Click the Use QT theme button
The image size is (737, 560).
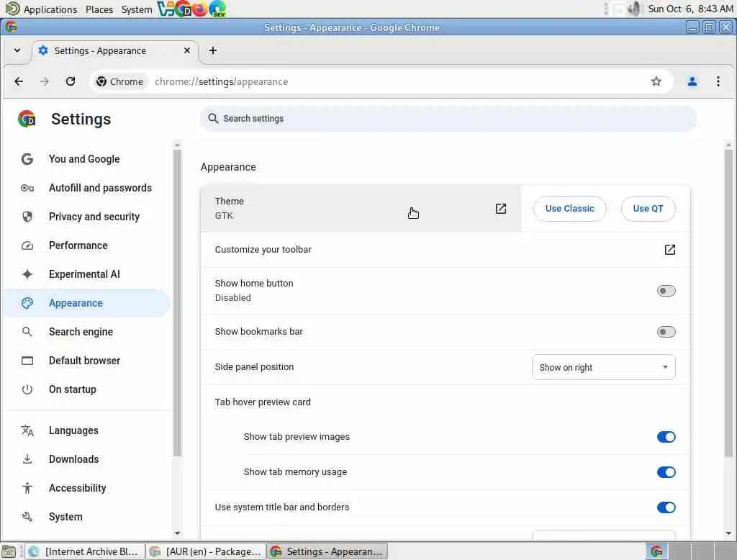point(648,208)
